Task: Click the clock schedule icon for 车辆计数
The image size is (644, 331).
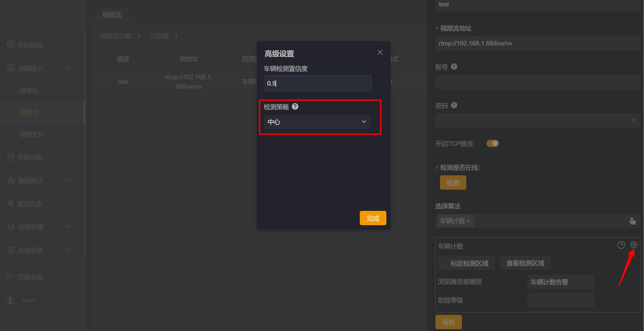Action: click(621, 245)
